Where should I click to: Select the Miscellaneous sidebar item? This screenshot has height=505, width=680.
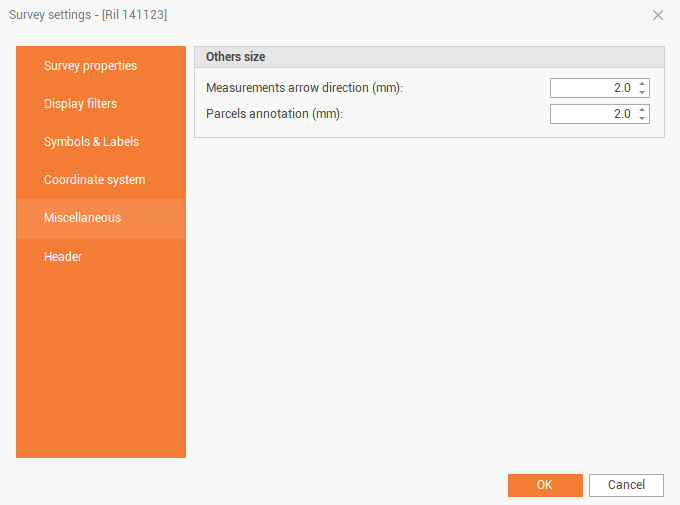(x=82, y=218)
